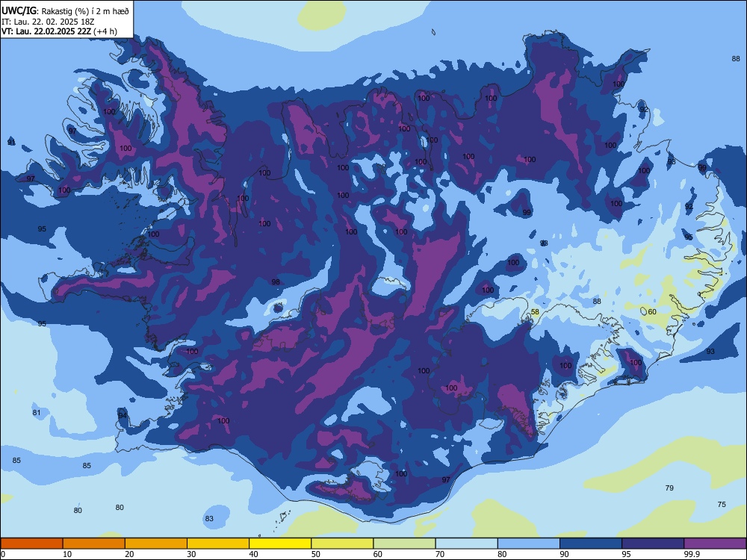Click the '99.9' legend tick label
This screenshot has width=747, height=560.
point(692,554)
